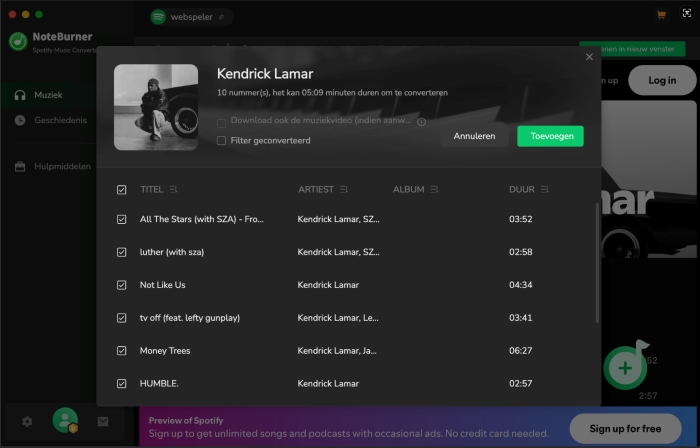The image size is (700, 448).
Task: Click the Log in button
Action: 662,80
